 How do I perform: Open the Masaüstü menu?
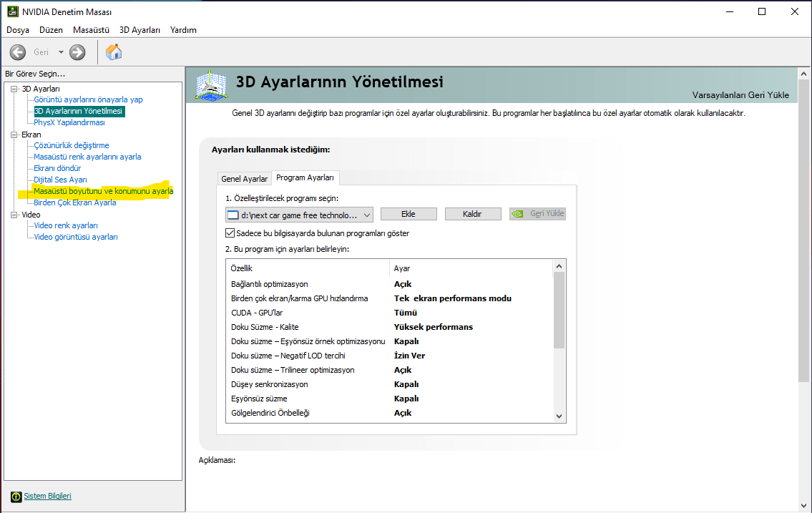pos(91,30)
